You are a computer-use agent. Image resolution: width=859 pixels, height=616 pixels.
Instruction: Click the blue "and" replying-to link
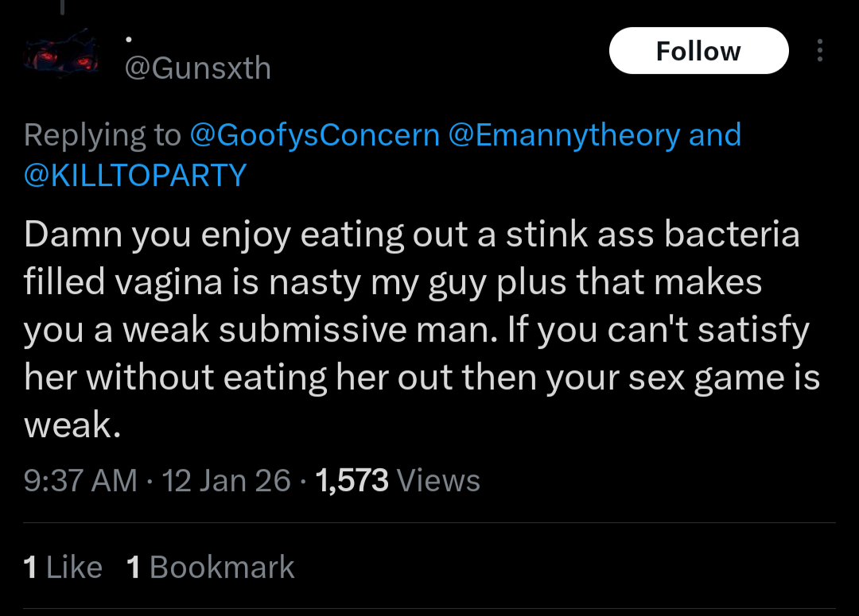715,135
